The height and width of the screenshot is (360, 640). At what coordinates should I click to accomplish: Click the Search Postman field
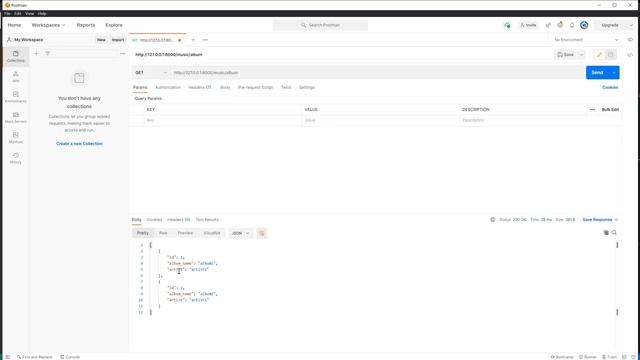320,25
